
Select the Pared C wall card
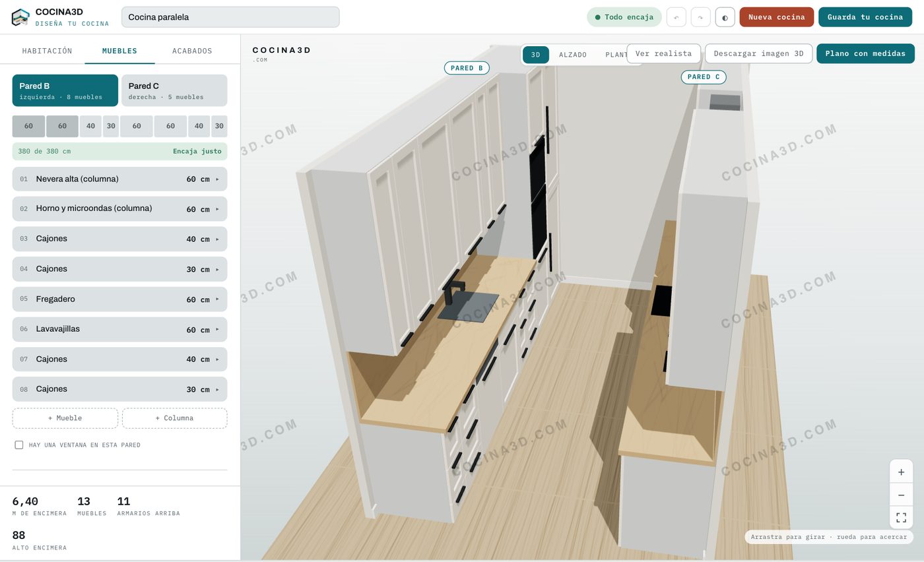click(174, 90)
